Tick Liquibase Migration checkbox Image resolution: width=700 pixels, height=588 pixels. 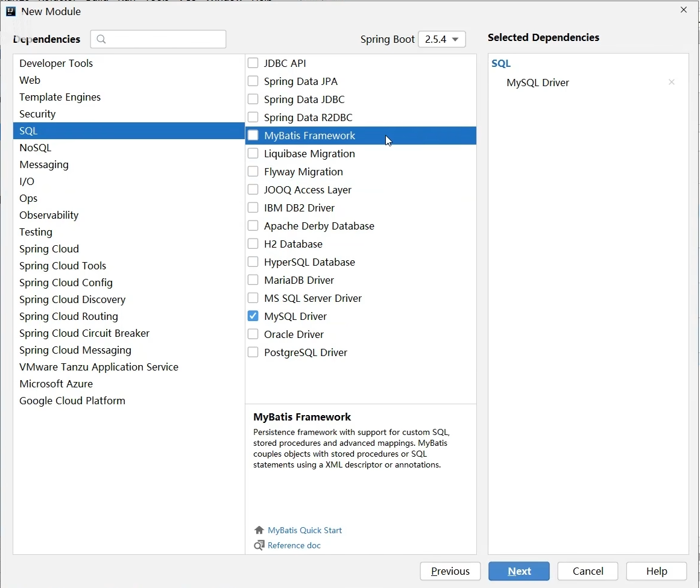[x=253, y=154]
